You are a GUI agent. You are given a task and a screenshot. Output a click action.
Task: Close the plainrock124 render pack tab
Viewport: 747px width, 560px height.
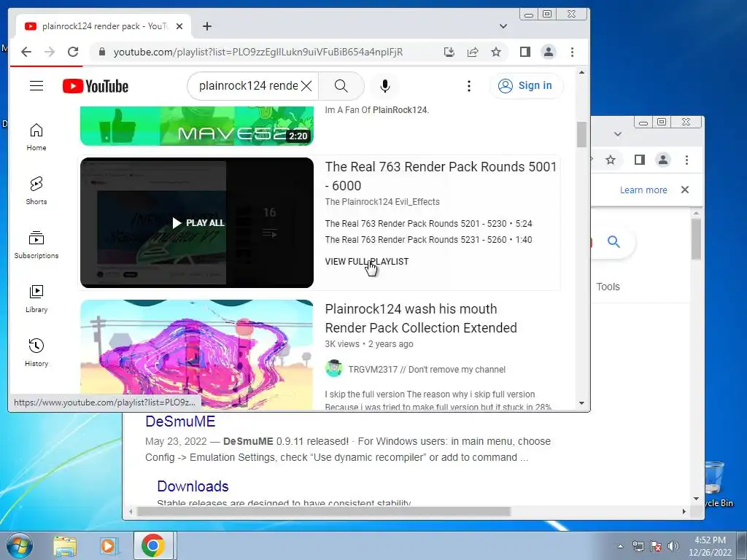pyautogui.click(x=179, y=26)
